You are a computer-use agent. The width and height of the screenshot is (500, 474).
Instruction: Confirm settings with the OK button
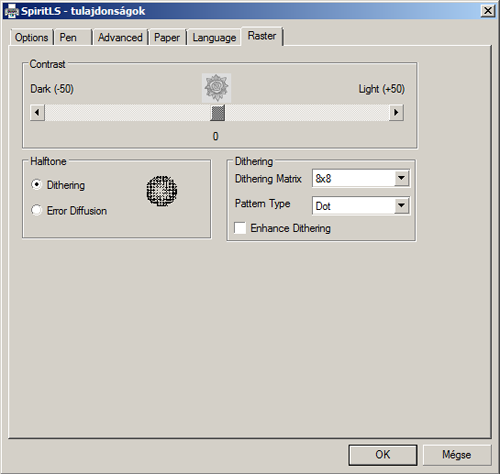tap(383, 455)
